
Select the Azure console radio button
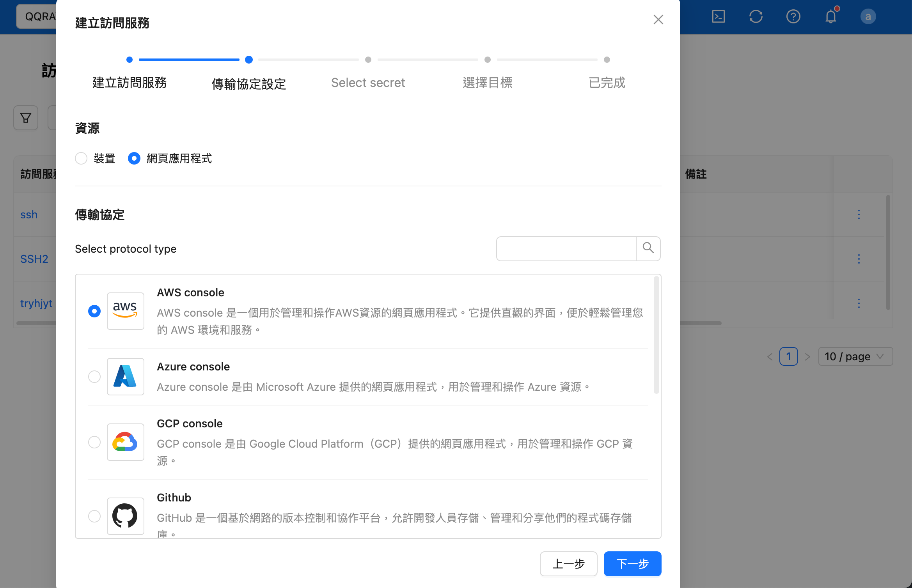click(94, 377)
